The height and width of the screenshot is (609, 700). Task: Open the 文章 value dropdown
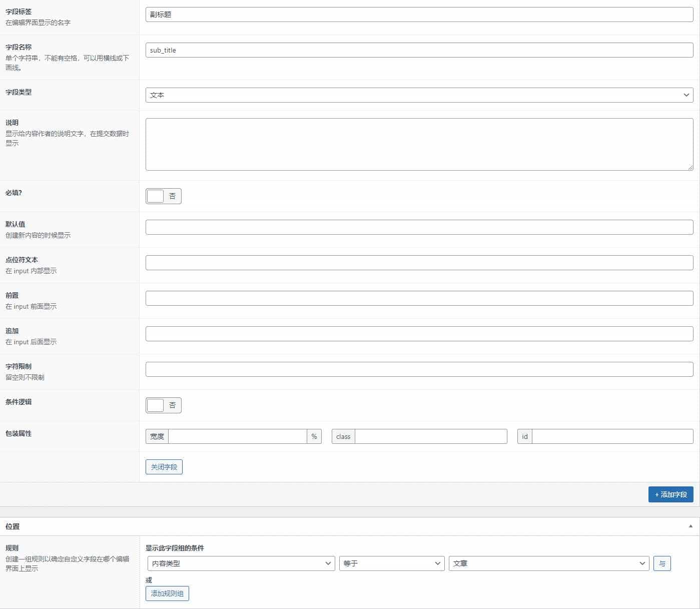point(549,563)
